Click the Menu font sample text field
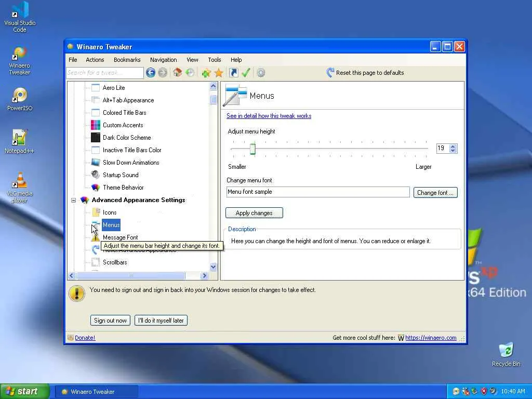The width and height of the screenshot is (532, 399). pos(318,192)
